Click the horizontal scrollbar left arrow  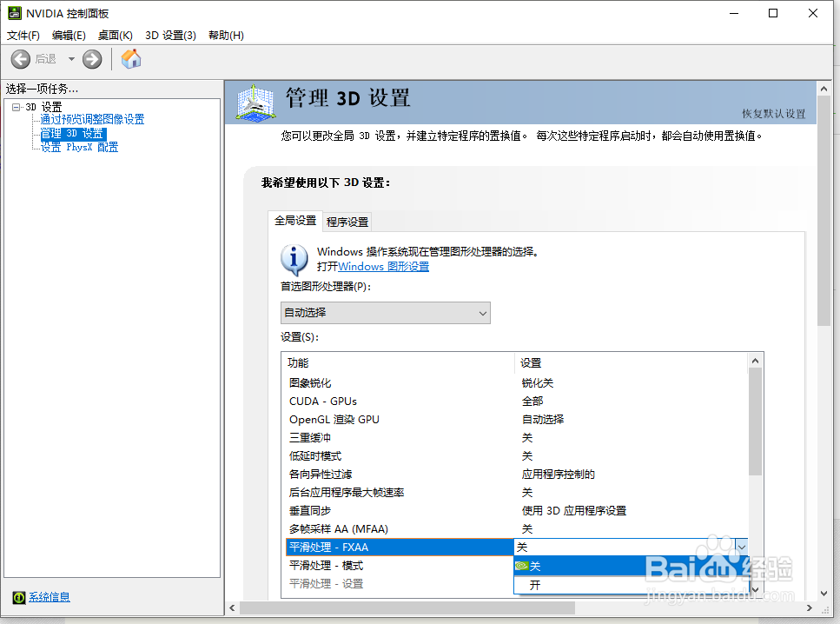232,607
